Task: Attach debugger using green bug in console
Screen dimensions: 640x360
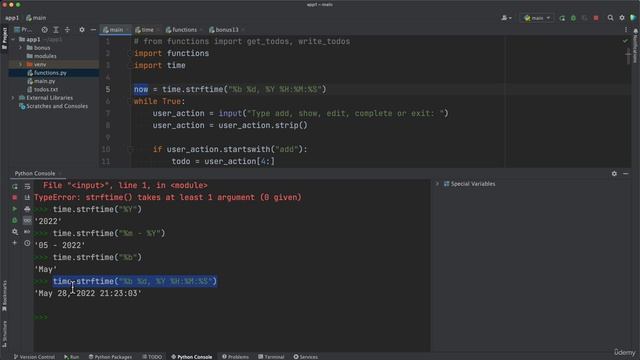Action: click(15, 220)
